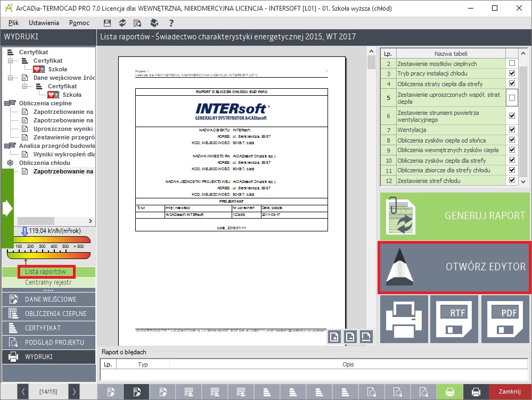532x400 pixels.
Task: Enable Zestawienie uproszczonych współ. strat ciepła checkbox
Action: point(512,98)
